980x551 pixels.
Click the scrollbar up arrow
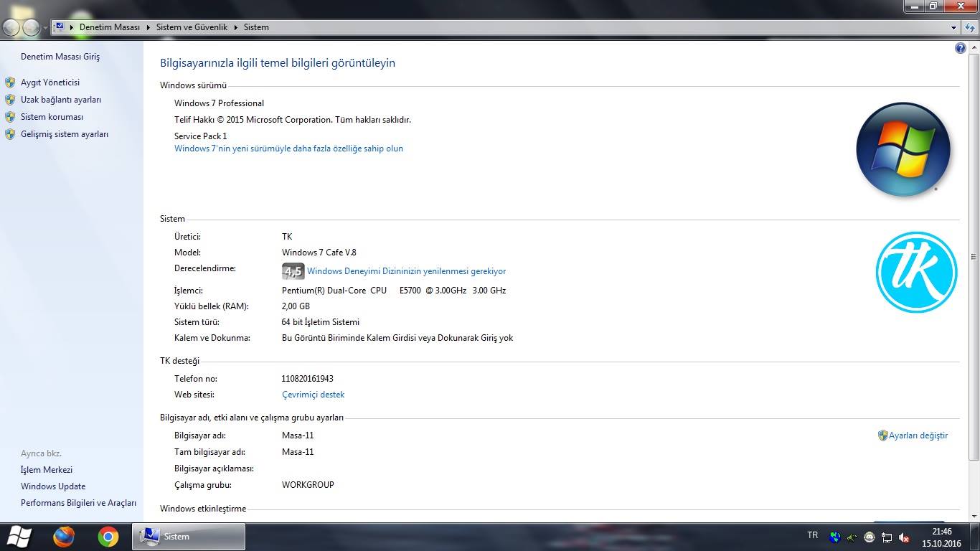(x=974, y=48)
